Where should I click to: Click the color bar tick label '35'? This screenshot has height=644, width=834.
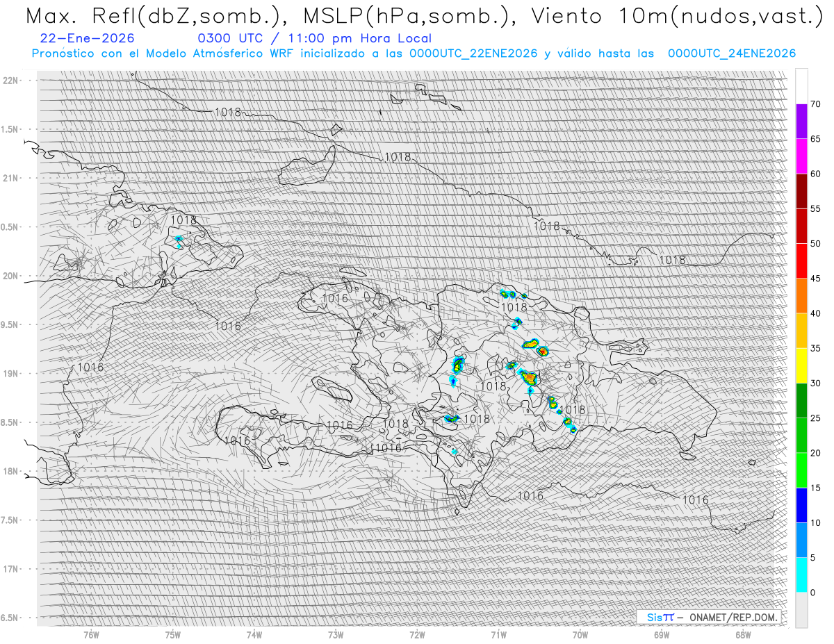pyautogui.click(x=815, y=348)
